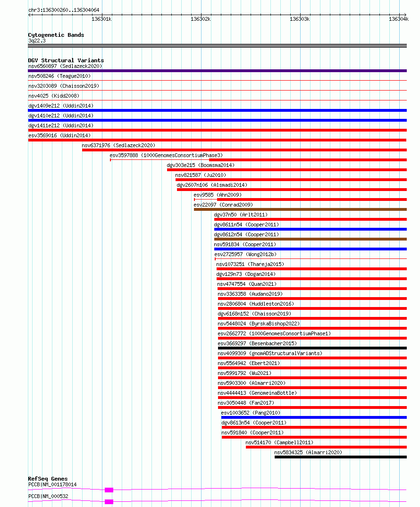Select the nsv514170 (Campbell2011) variant label
This screenshot has width=420, height=507.
point(279,442)
